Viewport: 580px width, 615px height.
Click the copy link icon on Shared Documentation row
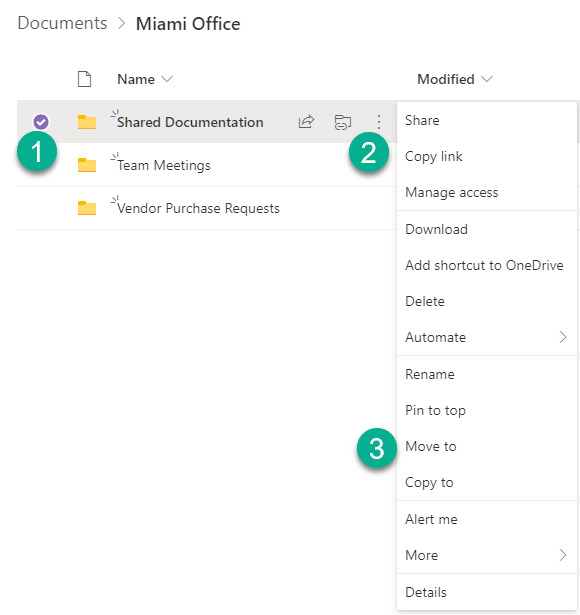click(x=342, y=122)
